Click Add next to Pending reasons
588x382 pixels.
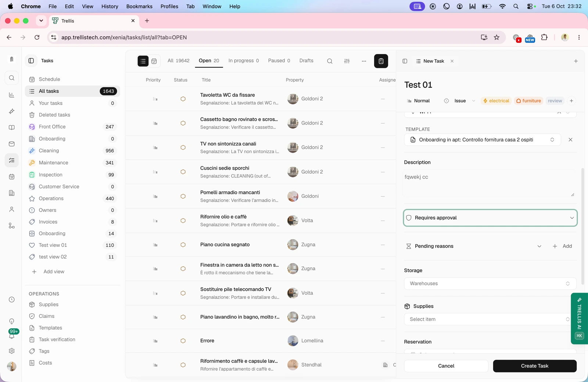pyautogui.click(x=563, y=246)
